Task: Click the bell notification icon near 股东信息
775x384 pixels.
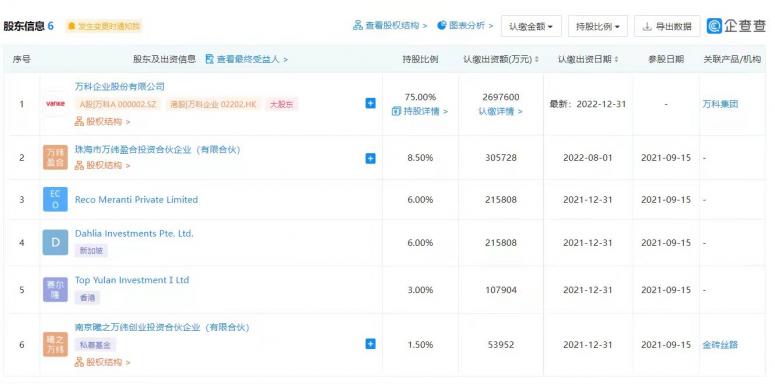Action: (x=72, y=26)
